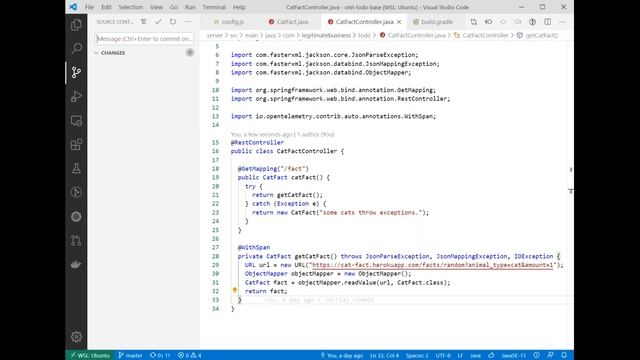The width and height of the screenshot is (640, 360).
Task: Click the VS Code logo menu icon
Action: click(x=73, y=7)
